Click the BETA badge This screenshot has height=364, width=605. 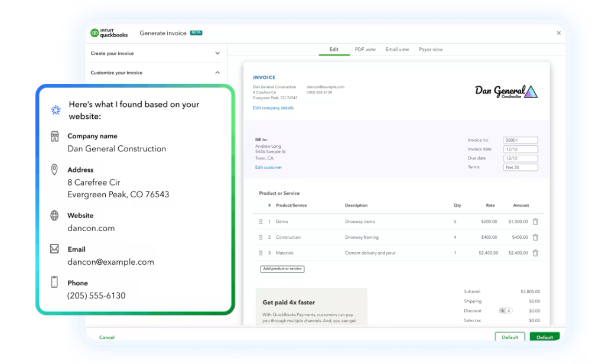coord(196,33)
